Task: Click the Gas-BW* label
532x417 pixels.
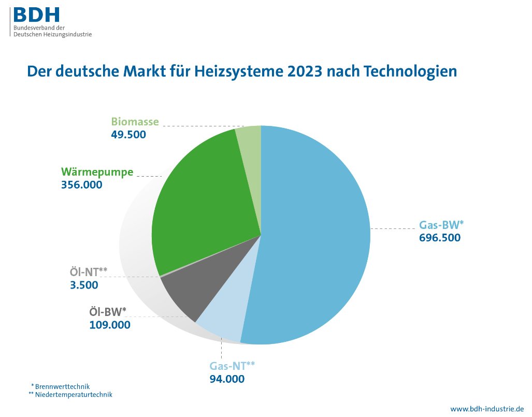Action: coord(441,225)
